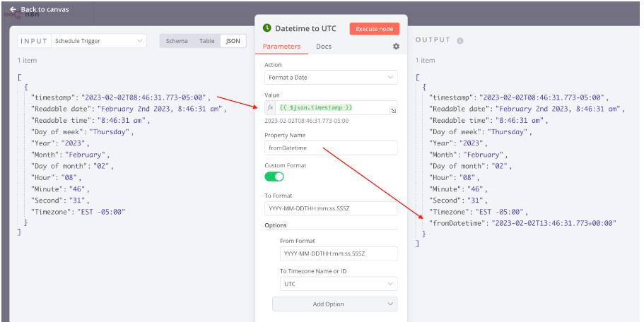Click the Output info icon
Viewport: 644px width, 322px height.
pyautogui.click(x=460, y=41)
